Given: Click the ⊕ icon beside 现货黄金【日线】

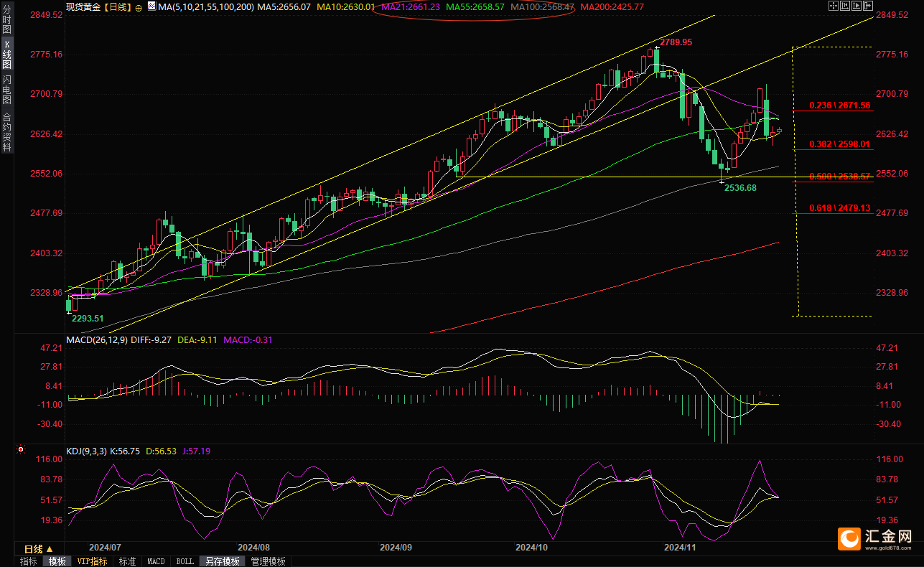Looking at the screenshot, I should [138, 6].
